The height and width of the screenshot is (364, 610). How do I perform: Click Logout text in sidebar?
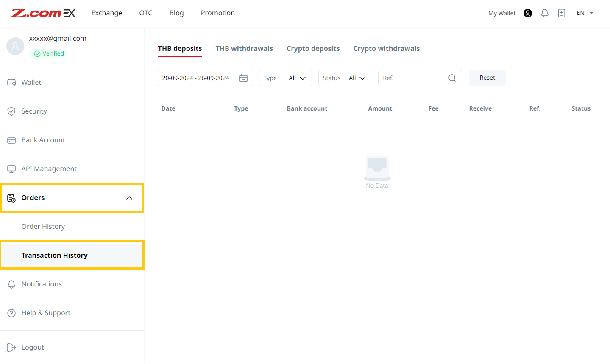click(x=33, y=347)
